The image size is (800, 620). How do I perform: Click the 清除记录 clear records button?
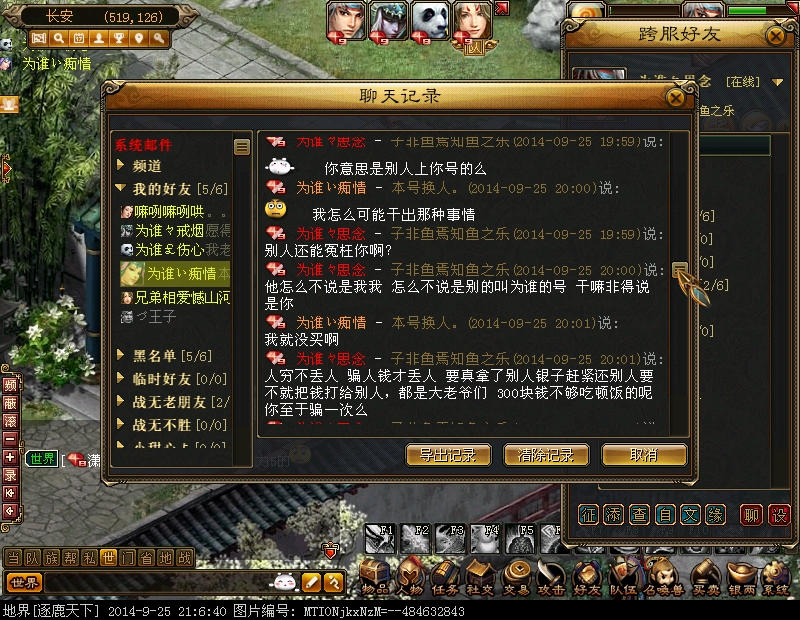(x=546, y=455)
